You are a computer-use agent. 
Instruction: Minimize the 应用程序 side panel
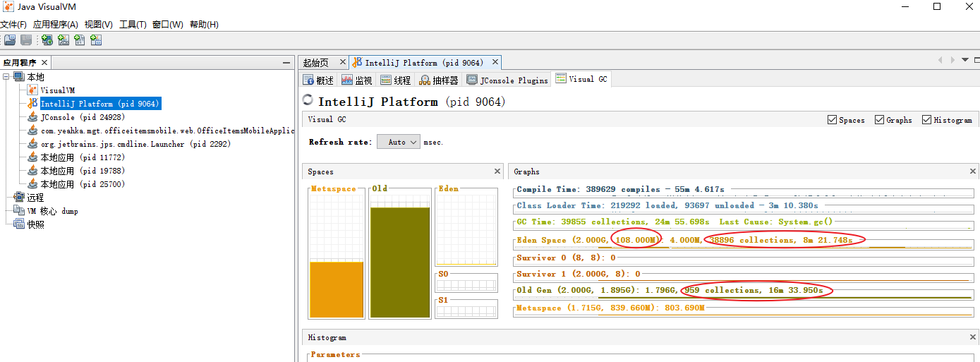286,63
